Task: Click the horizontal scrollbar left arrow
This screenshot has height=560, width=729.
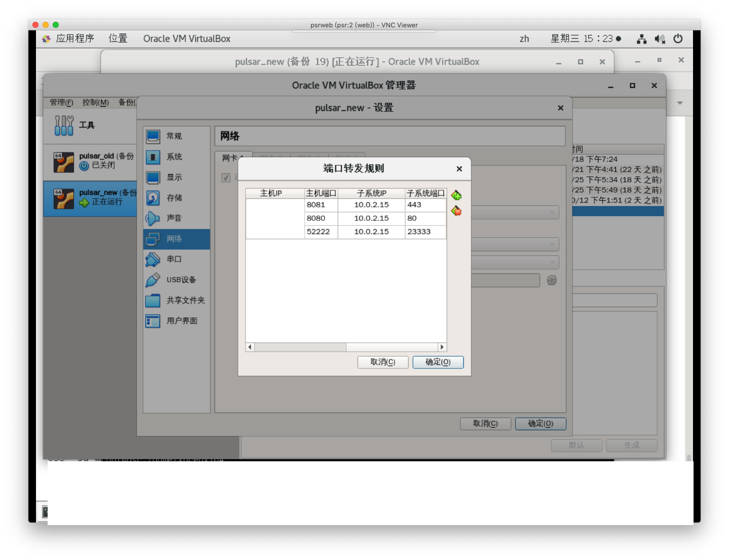Action: (250, 347)
